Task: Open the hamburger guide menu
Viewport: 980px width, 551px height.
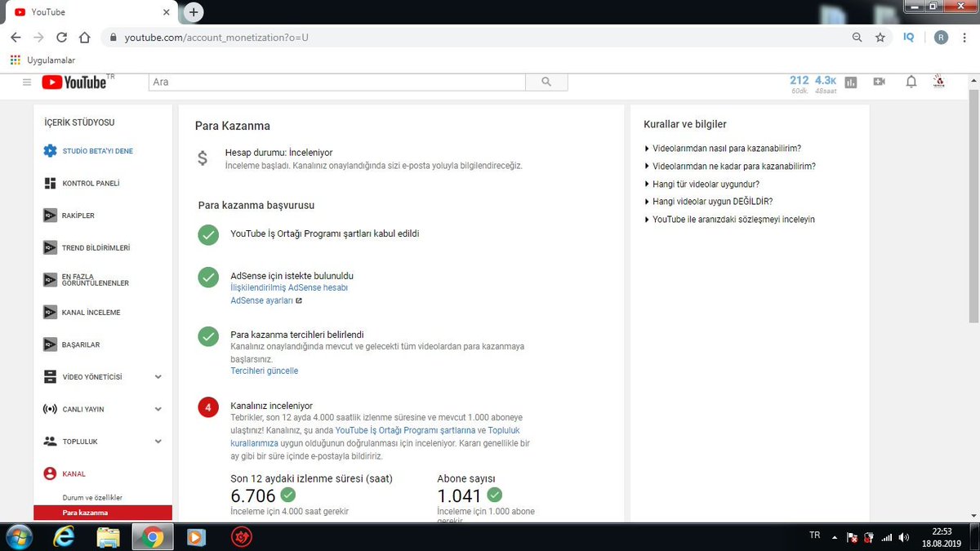Action: [27, 82]
